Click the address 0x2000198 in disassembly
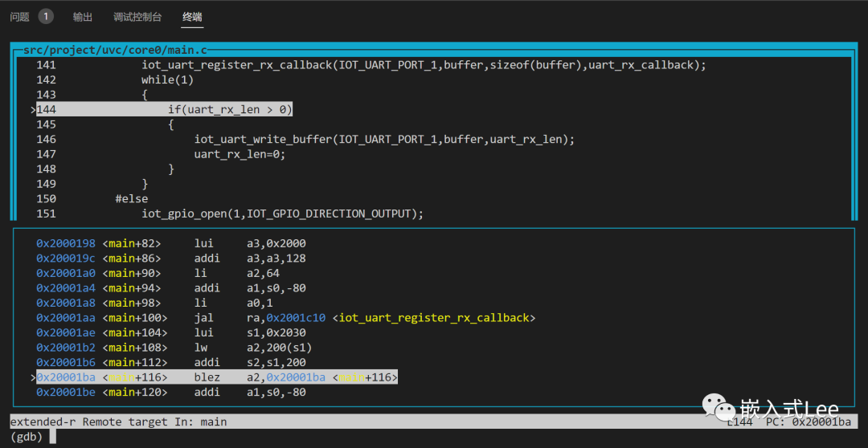868x448 pixels. 66,243
